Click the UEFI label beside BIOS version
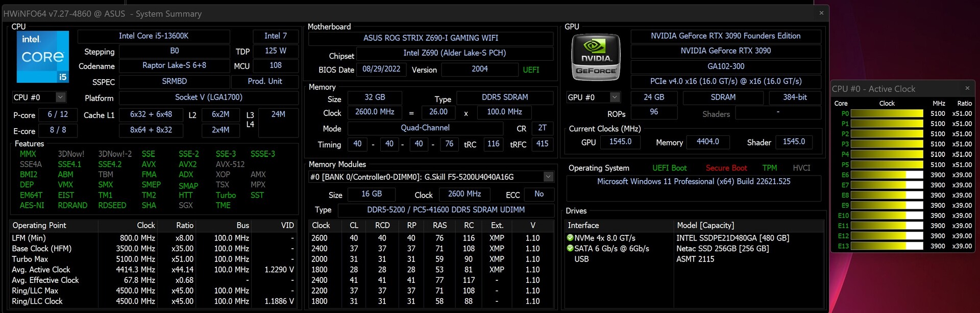The image size is (980, 313). point(531,70)
